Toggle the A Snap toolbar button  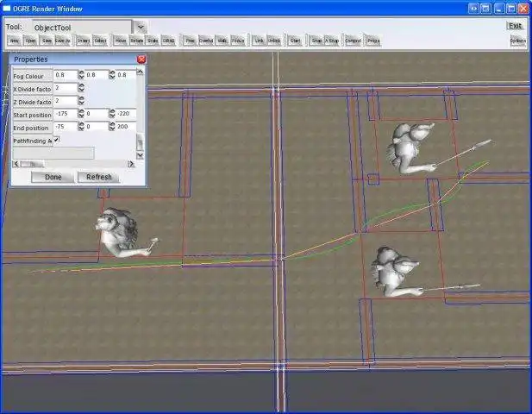(x=332, y=41)
